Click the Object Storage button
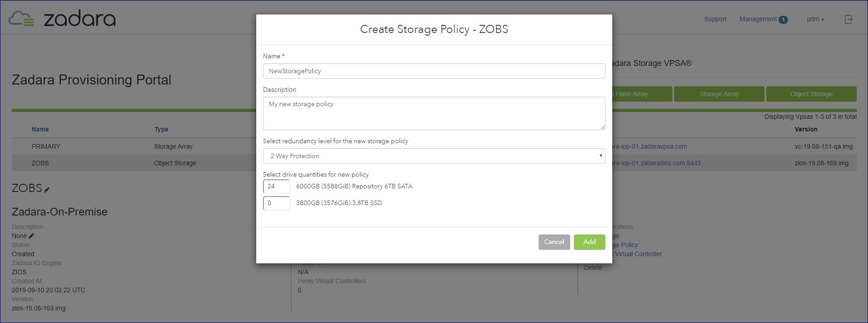The image size is (868, 323). tap(812, 94)
